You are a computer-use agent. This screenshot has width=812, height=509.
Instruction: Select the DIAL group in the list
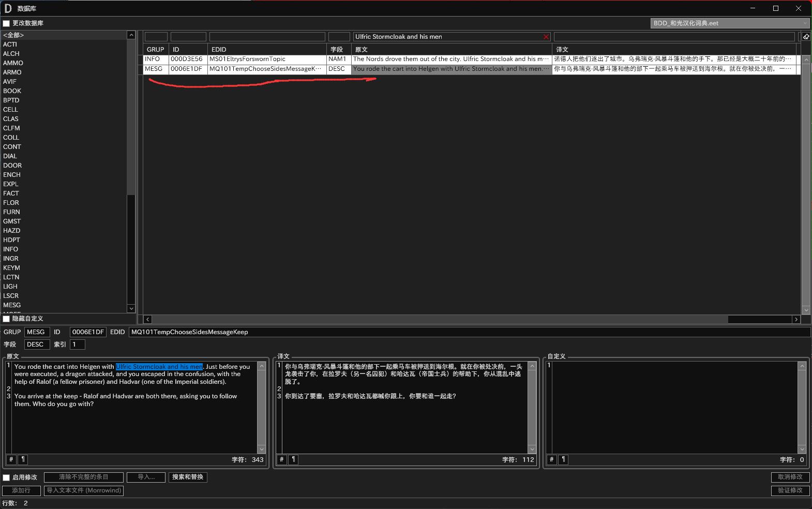[x=64, y=156]
